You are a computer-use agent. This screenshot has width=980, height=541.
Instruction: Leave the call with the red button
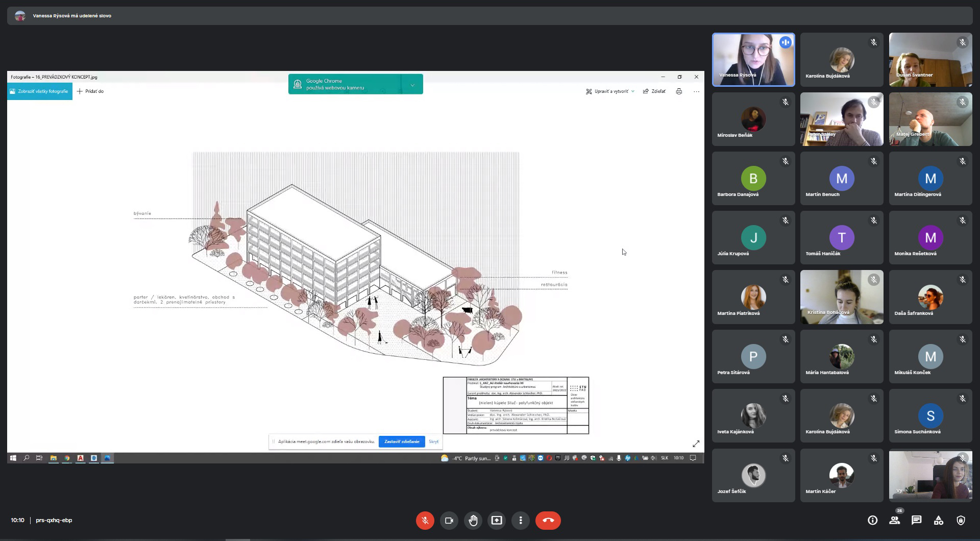pyautogui.click(x=548, y=520)
